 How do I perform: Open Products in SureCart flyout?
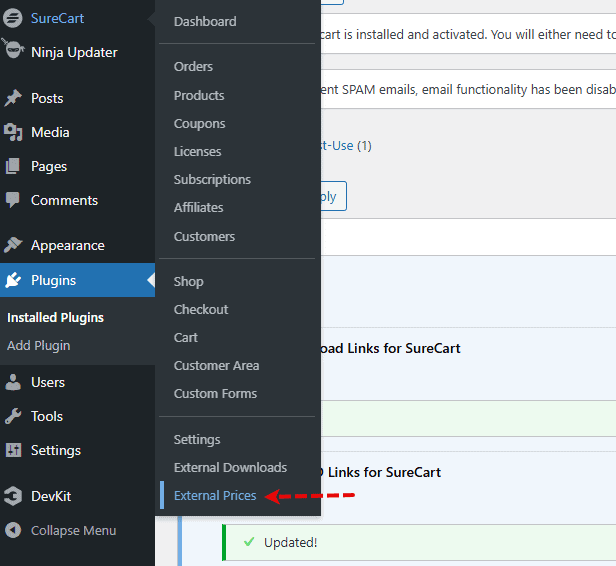coord(199,95)
